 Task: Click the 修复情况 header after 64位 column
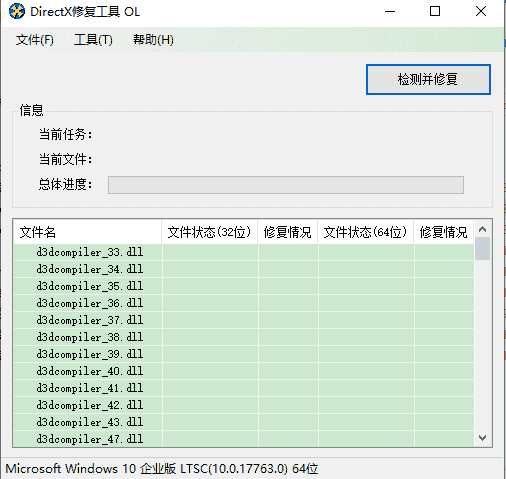point(443,232)
